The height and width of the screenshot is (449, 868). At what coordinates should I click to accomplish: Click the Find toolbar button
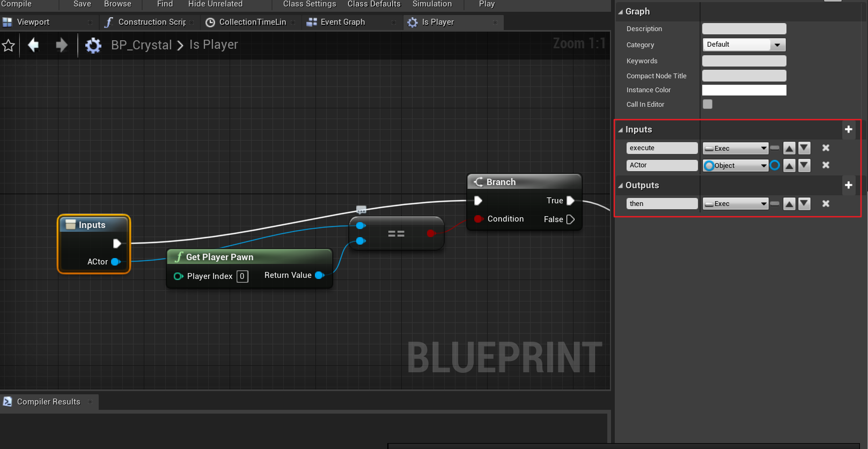pyautogui.click(x=165, y=4)
